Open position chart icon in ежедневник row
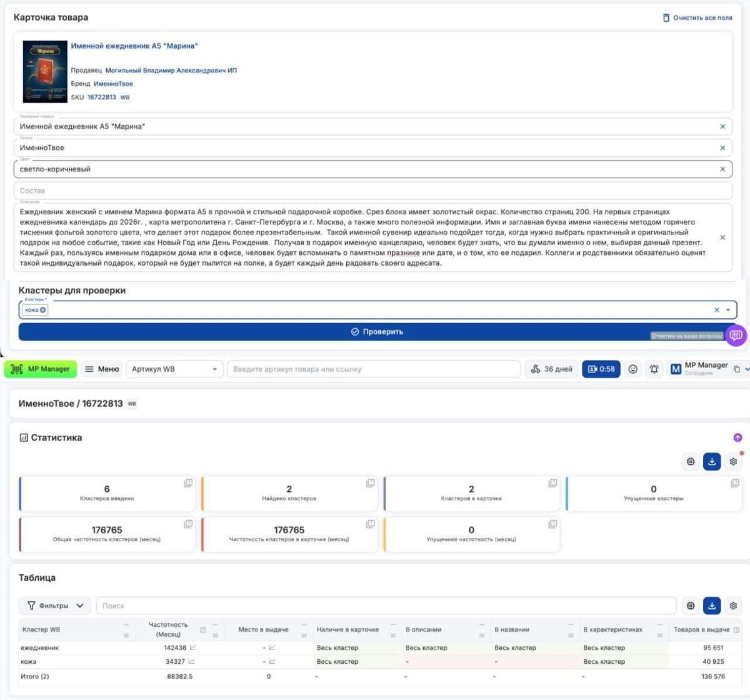This screenshot has width=750, height=700. pos(272,647)
